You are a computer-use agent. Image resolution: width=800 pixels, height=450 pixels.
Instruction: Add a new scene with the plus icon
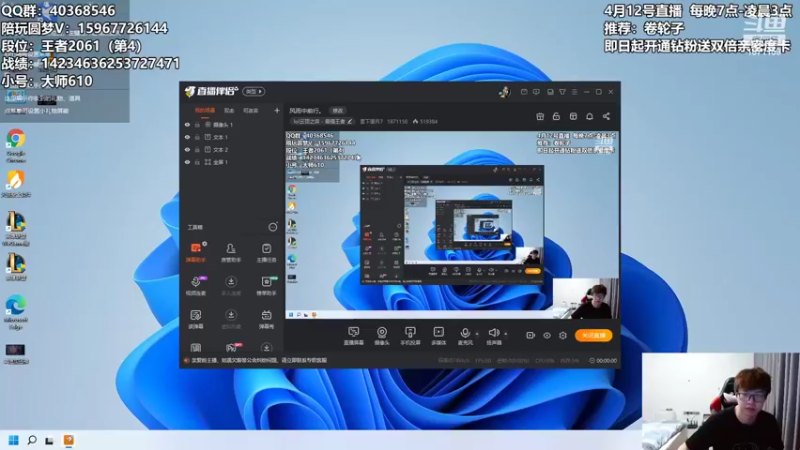277,110
